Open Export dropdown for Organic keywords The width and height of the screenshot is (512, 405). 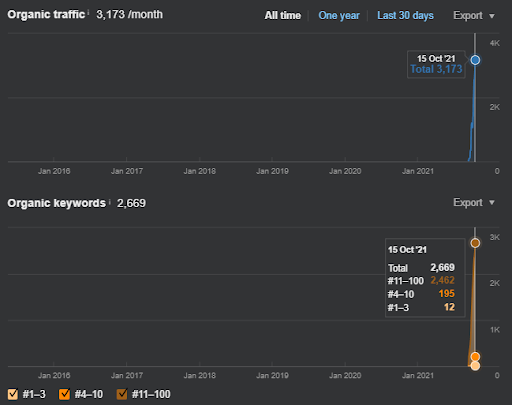(474, 202)
